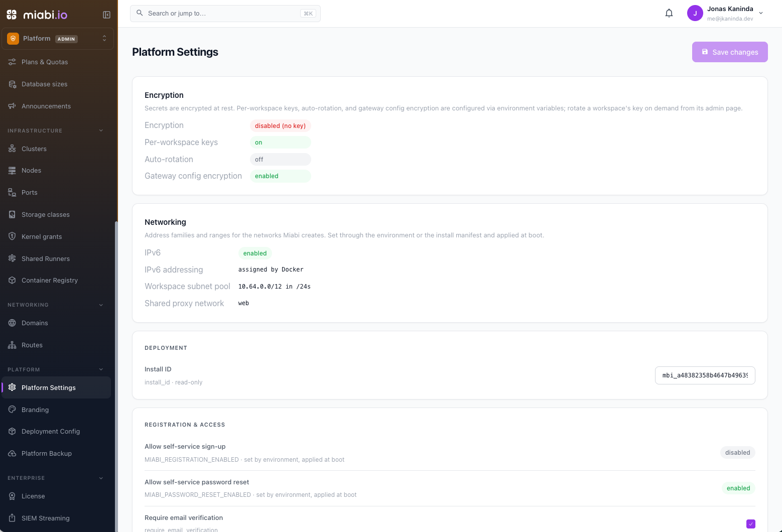Screen dimensions: 782x532
Task: Click the Install ID read-only field
Action: pos(705,375)
